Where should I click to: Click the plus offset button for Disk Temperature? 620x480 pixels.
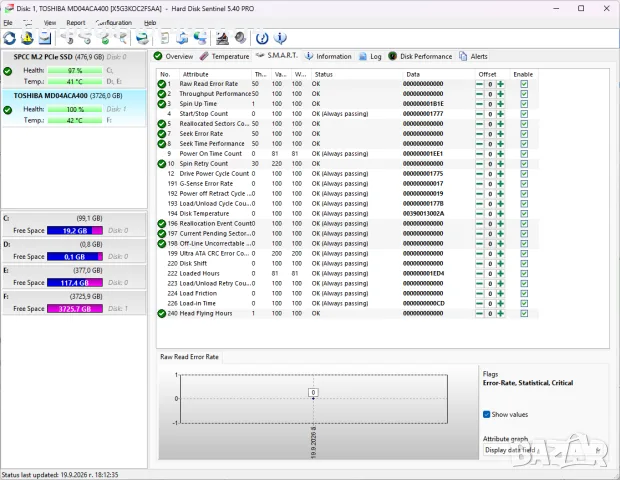pyautogui.click(x=500, y=214)
